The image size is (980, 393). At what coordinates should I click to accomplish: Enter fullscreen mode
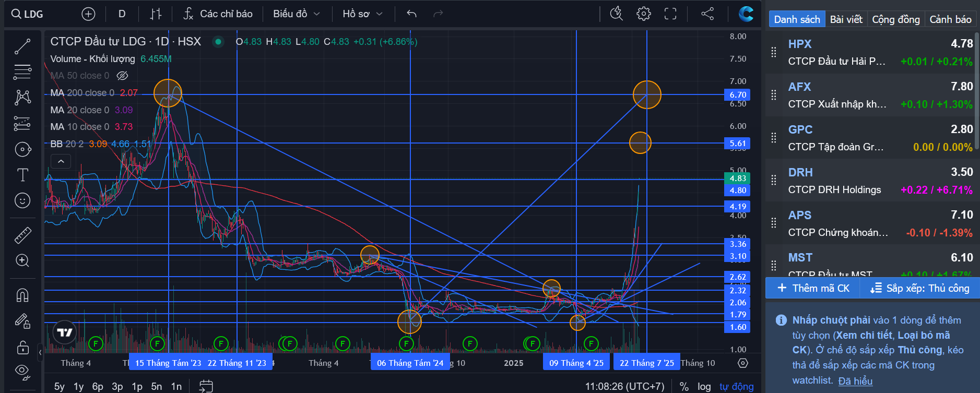pyautogui.click(x=670, y=14)
